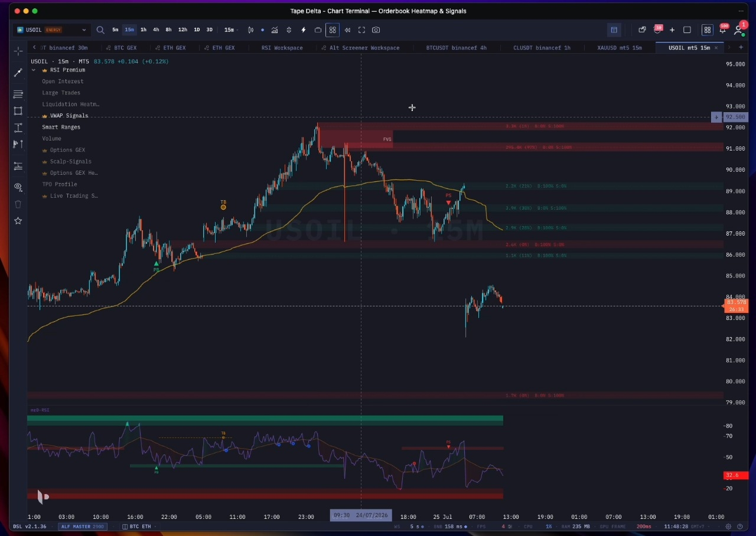Open the USOIL symbol dropdown
756x536 pixels.
[51, 30]
